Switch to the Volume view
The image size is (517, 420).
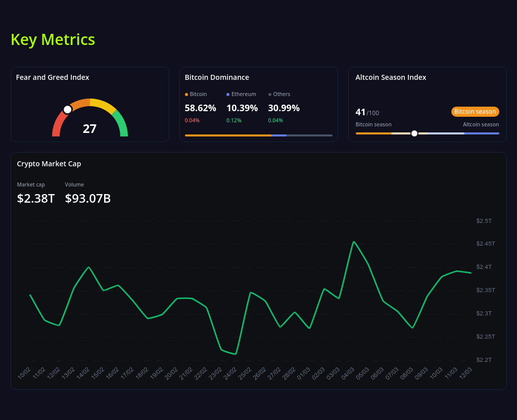point(74,184)
